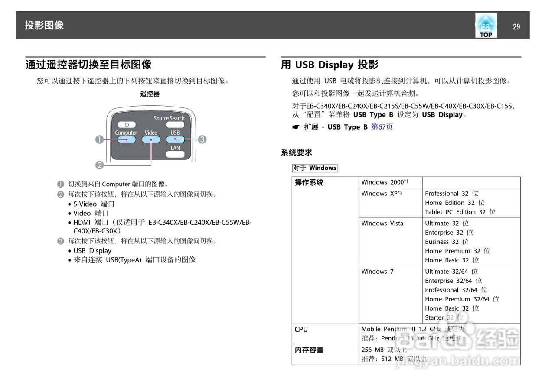Click the 扩展 - USB Type B reference text

[336, 127]
